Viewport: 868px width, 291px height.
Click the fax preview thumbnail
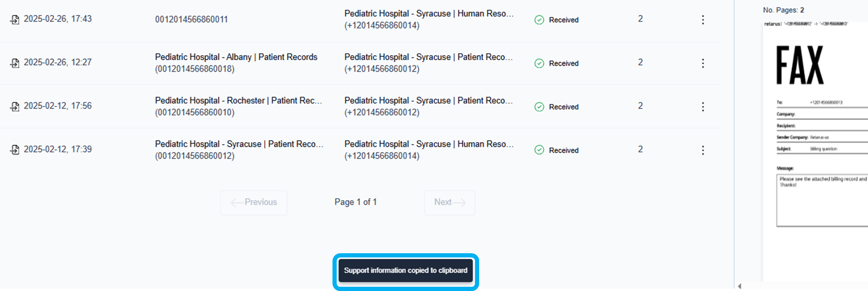click(815, 140)
